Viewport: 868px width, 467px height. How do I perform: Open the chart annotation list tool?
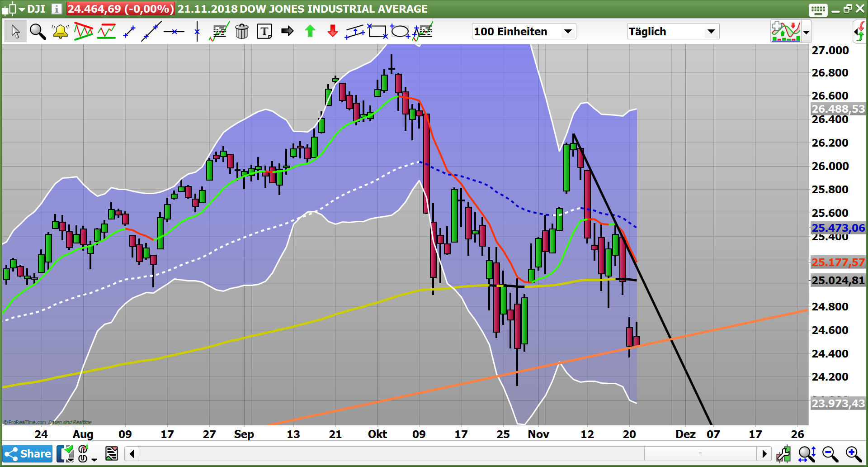pos(219,32)
